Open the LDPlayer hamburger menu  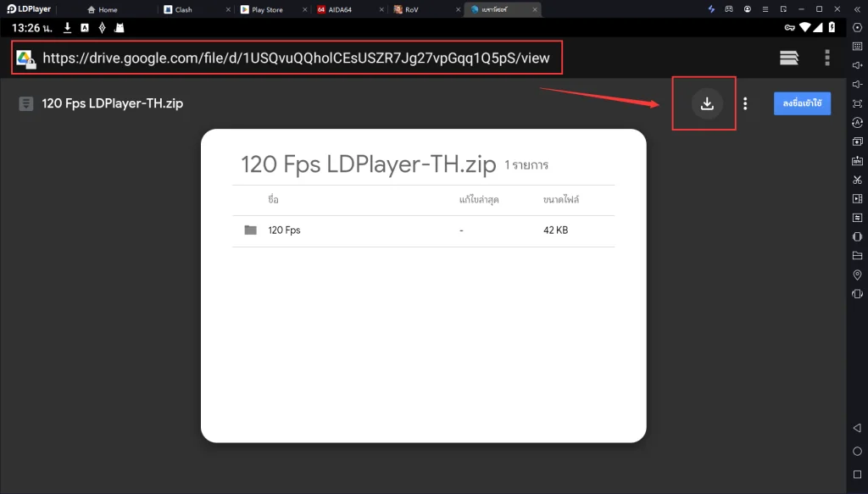click(765, 8)
